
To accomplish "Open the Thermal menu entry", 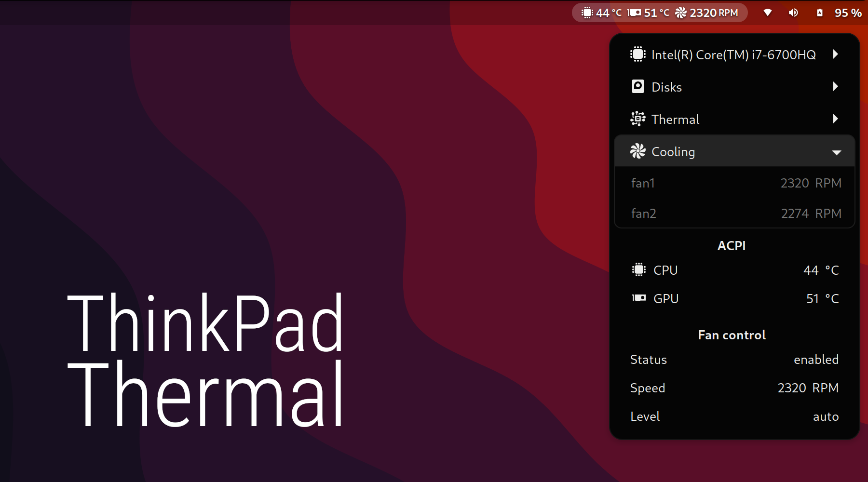I will (x=734, y=119).
